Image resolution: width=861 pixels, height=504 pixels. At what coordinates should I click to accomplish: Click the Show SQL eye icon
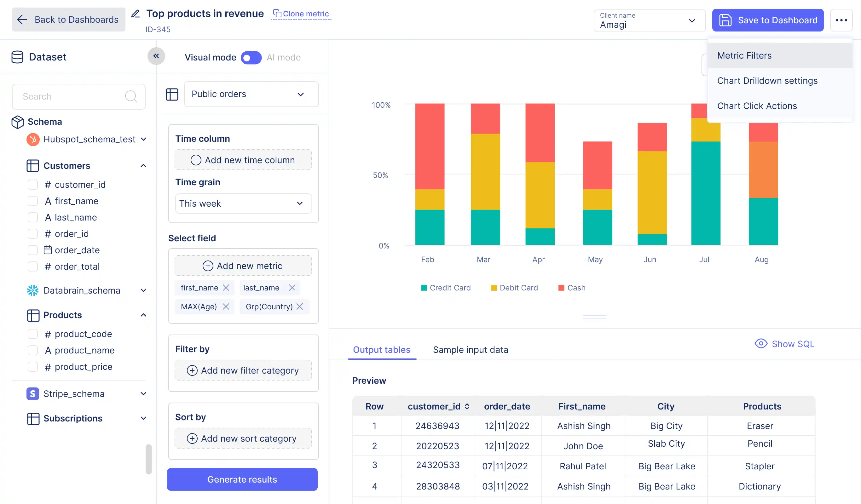761,344
